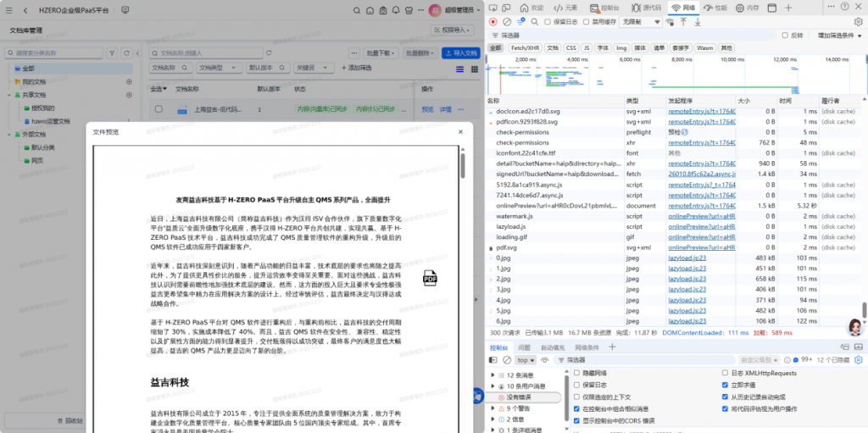Open the 无限制 throttling dropdown

[x=639, y=21]
